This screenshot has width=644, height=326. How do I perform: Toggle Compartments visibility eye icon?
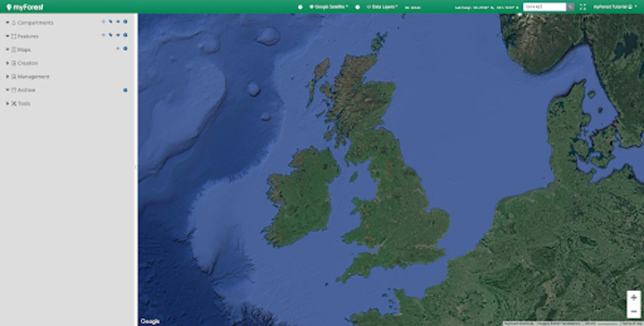coord(118,21)
